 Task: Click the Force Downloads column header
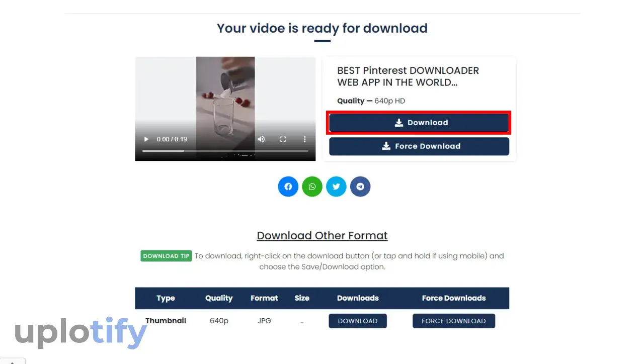[x=454, y=298]
